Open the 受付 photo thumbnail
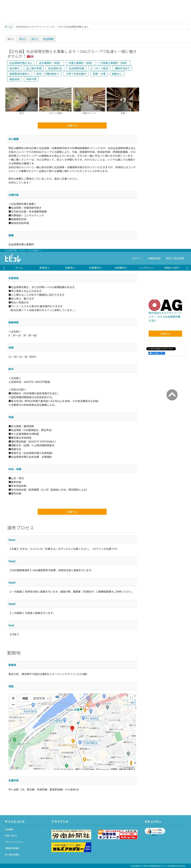Image resolution: width=191 pixels, height=868 pixels. [21, 99]
